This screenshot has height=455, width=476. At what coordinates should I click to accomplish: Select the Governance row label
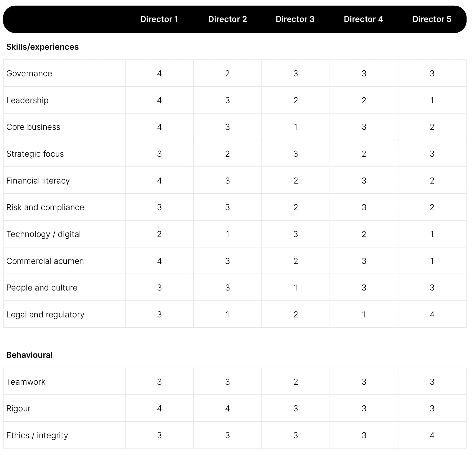tap(29, 74)
